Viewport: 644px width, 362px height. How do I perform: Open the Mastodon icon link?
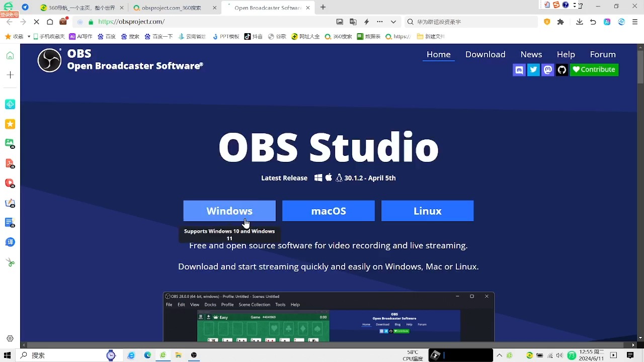coord(548,70)
